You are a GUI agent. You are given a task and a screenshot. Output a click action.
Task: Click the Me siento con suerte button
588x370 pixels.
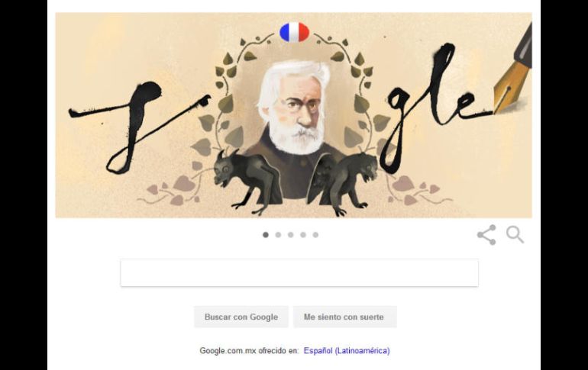point(344,317)
